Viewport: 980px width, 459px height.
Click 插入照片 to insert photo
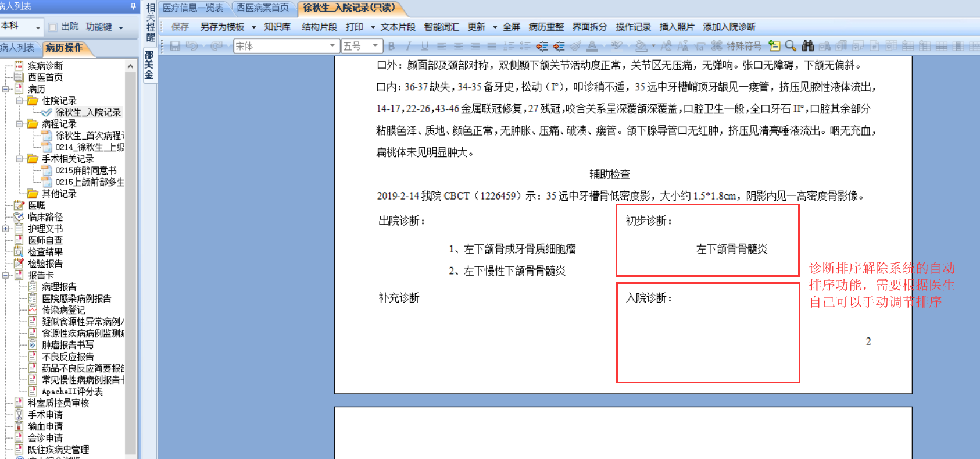[x=677, y=27]
